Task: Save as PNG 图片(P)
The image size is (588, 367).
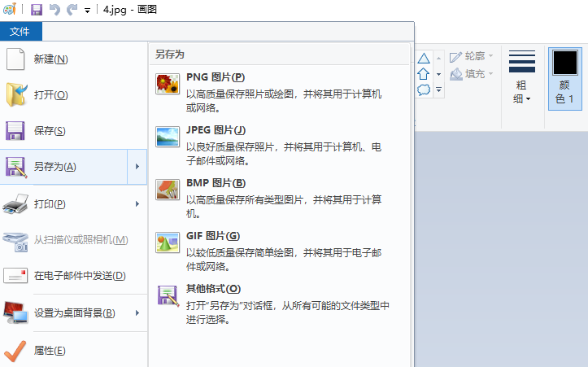Action: [280, 92]
